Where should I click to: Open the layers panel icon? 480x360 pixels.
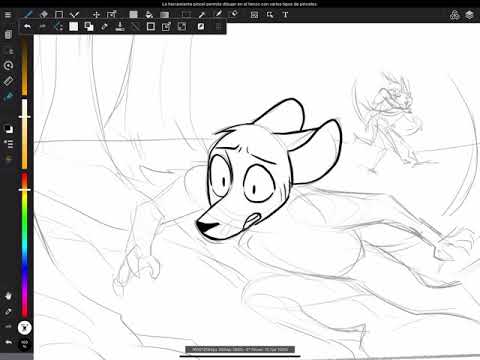tap(469, 15)
